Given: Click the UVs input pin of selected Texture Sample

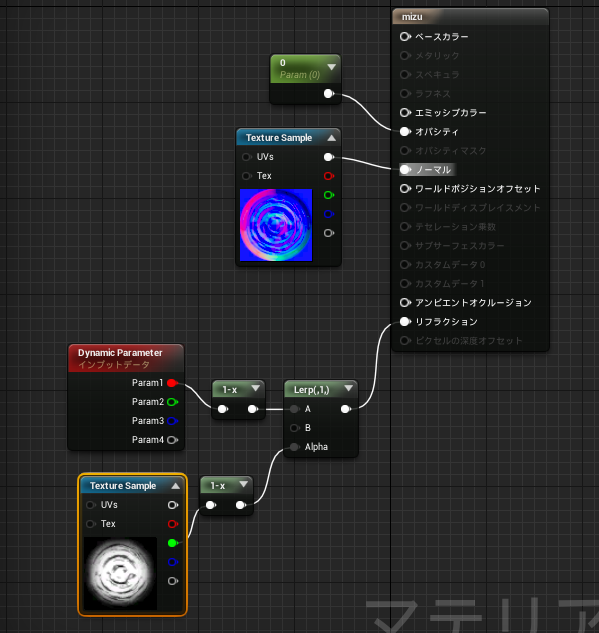Looking at the screenshot, I should click(90, 505).
